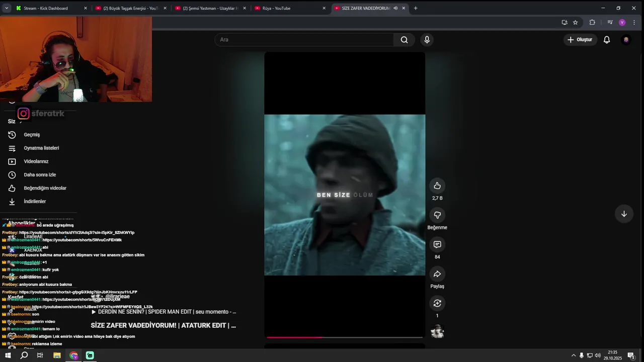
Task: Open the Chrome profile V avatar
Action: [x=622, y=22]
